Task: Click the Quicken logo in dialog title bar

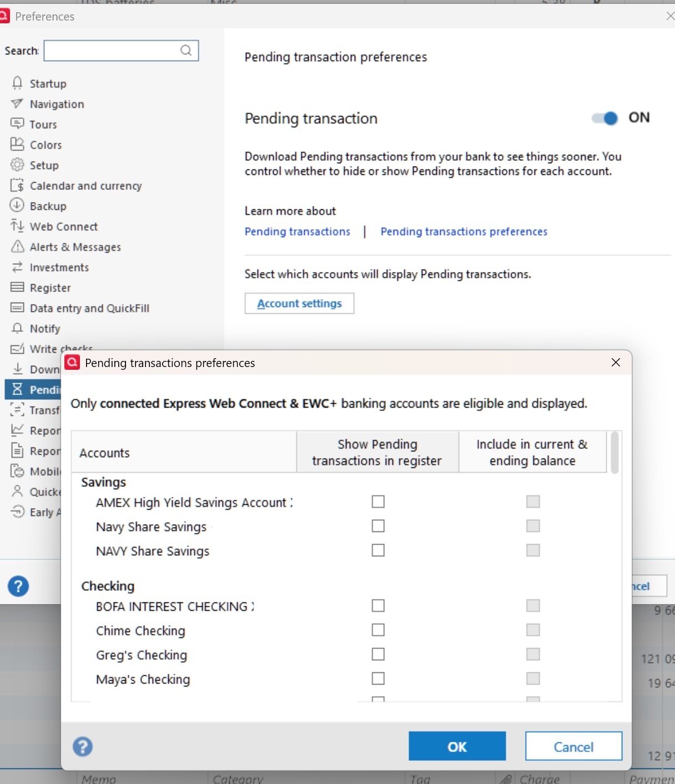Action: (x=72, y=363)
